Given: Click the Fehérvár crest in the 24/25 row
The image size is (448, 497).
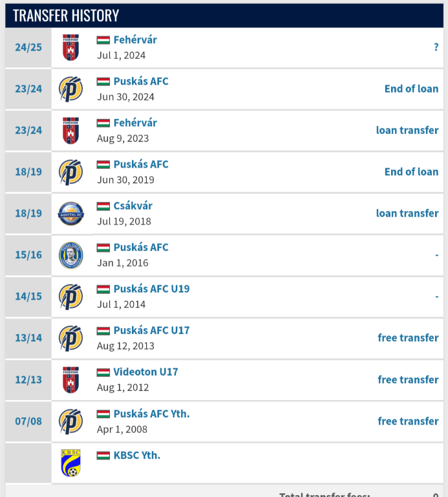Looking at the screenshot, I should point(70,47).
